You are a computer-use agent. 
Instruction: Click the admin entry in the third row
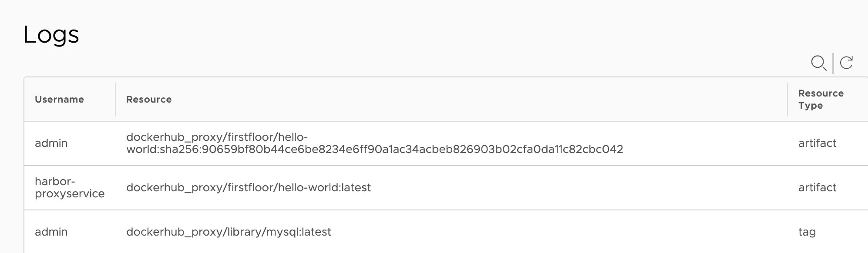coord(51,232)
